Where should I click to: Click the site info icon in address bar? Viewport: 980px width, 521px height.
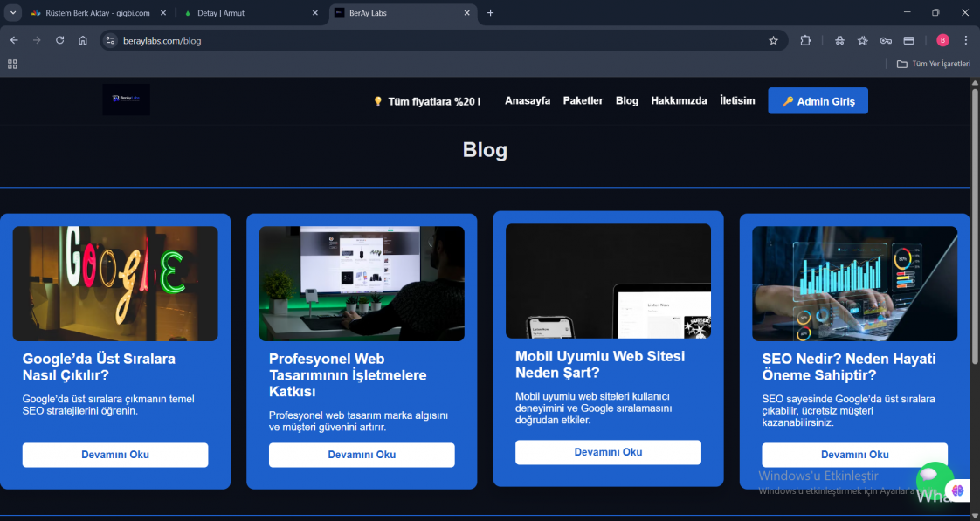pos(109,40)
